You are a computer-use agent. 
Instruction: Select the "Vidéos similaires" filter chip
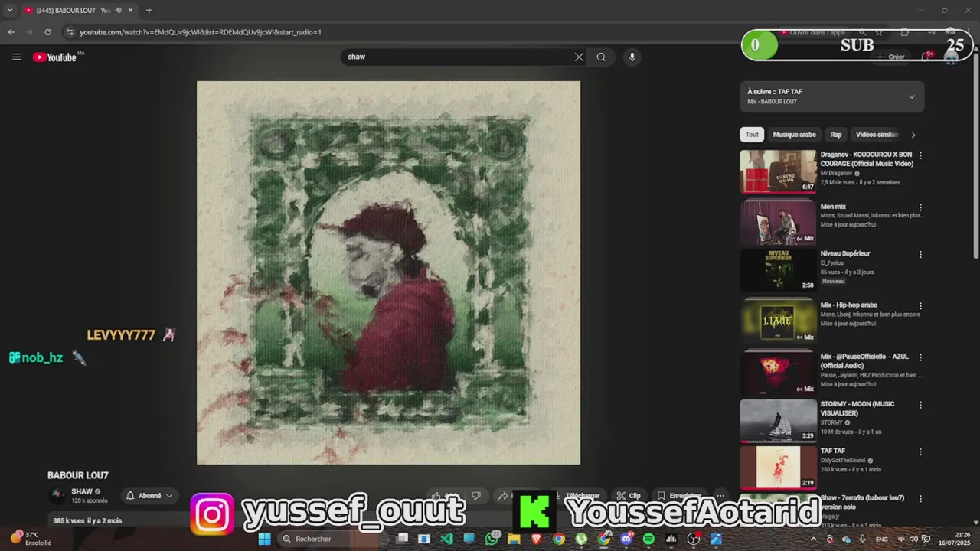coord(877,135)
